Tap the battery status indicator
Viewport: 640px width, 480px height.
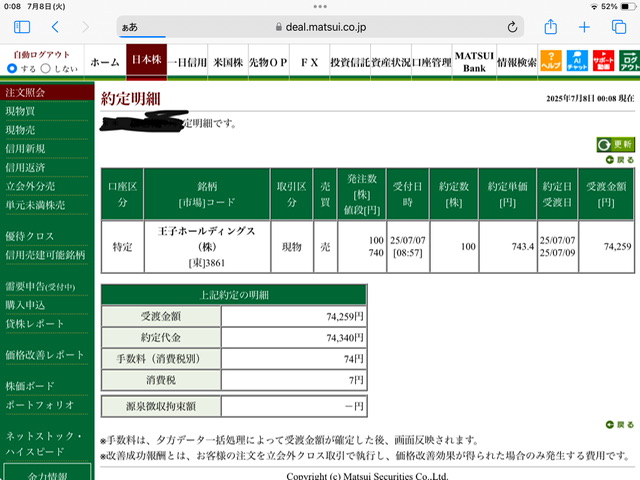[x=628, y=7]
